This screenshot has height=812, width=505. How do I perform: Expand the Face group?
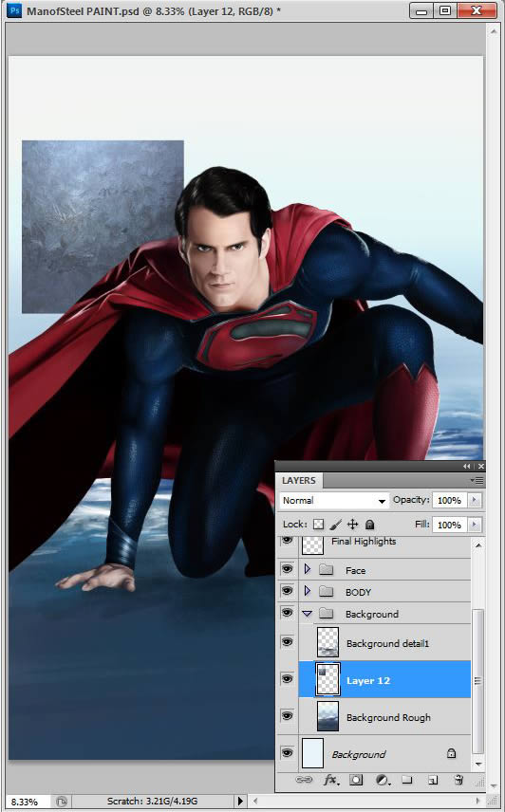coord(308,570)
